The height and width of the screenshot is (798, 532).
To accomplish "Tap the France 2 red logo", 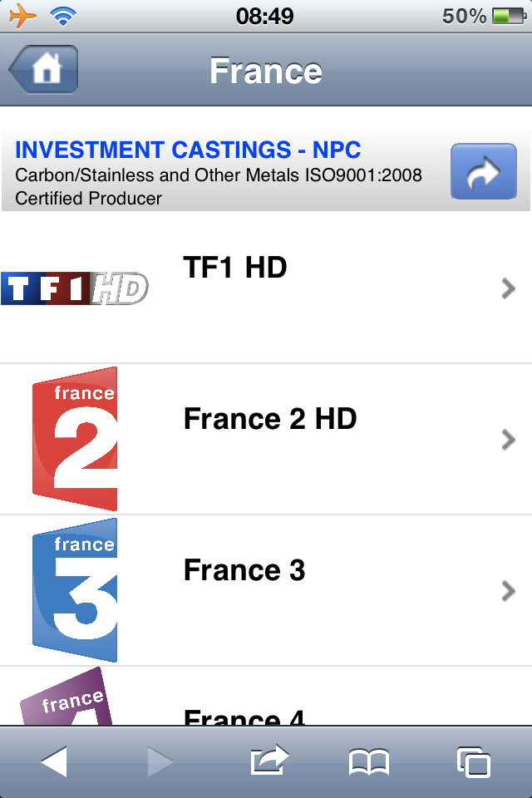I will click(75, 439).
